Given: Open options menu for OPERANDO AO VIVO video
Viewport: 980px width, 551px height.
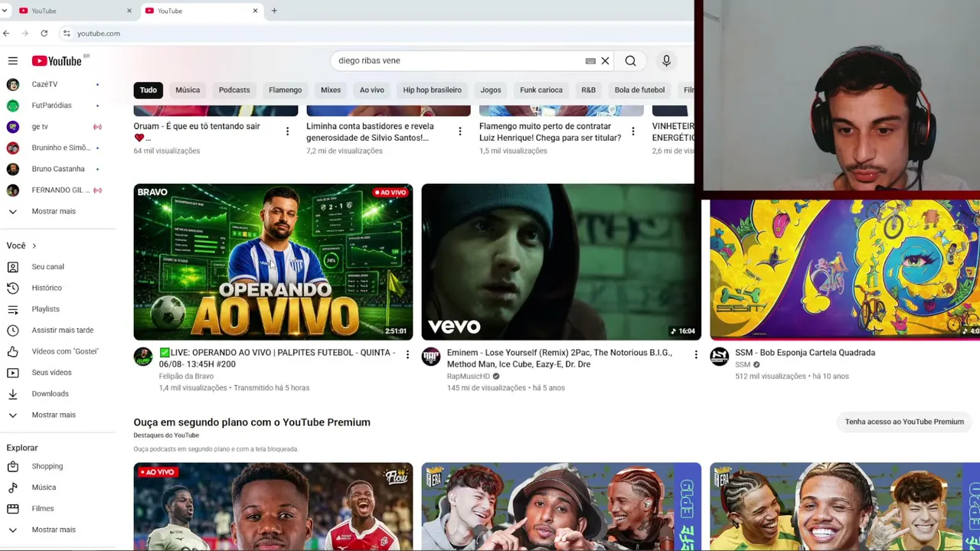Looking at the screenshot, I should pos(407,354).
